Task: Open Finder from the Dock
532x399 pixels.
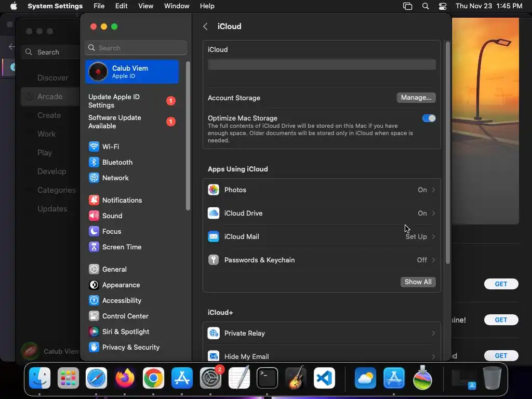Action: pyautogui.click(x=39, y=378)
